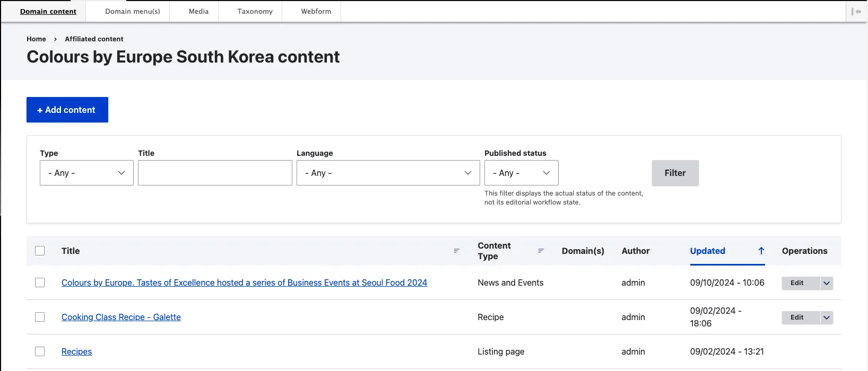Click the sort icon beside Content Type header
Screen dimensions: 868x371
[541, 251]
